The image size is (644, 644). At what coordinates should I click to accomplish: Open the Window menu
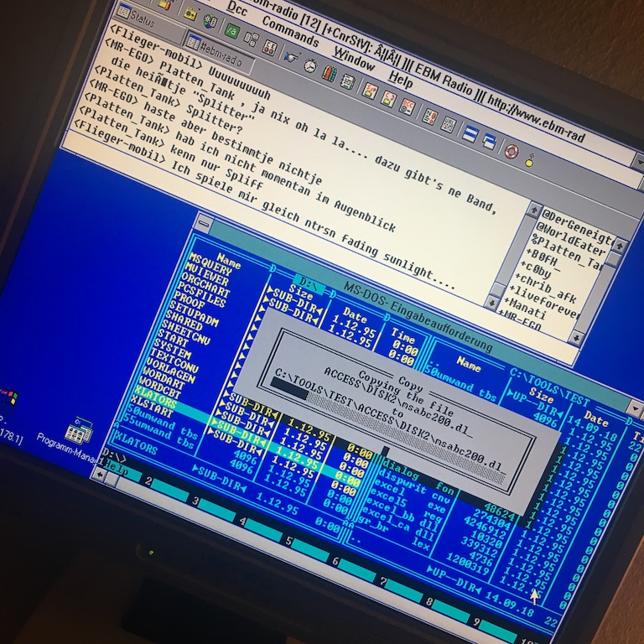pos(354,59)
